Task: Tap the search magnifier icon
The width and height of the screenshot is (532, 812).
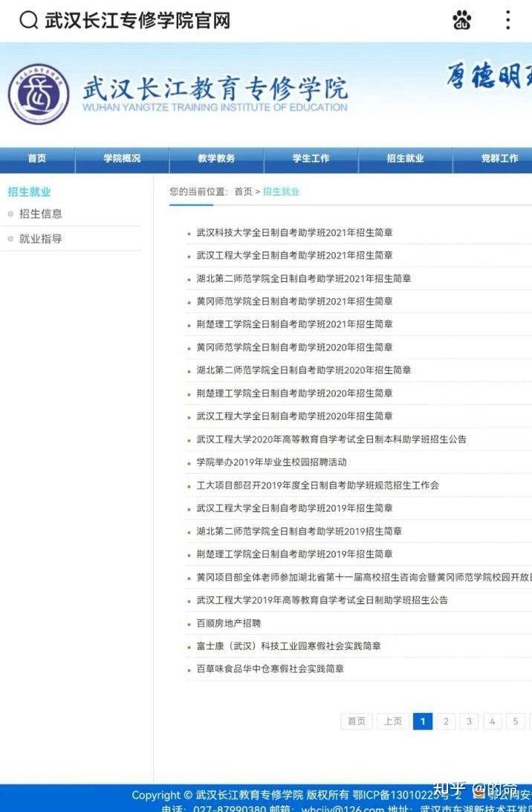Action: [x=28, y=21]
